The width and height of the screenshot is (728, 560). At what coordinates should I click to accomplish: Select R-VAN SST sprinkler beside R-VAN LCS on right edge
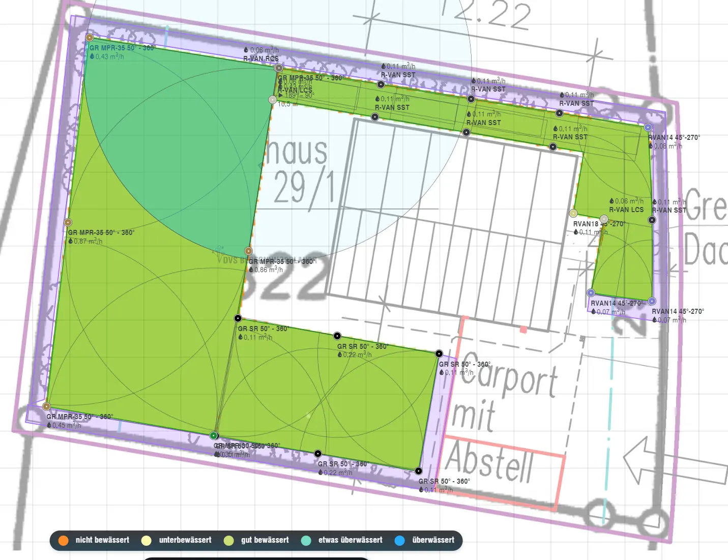pos(652,220)
